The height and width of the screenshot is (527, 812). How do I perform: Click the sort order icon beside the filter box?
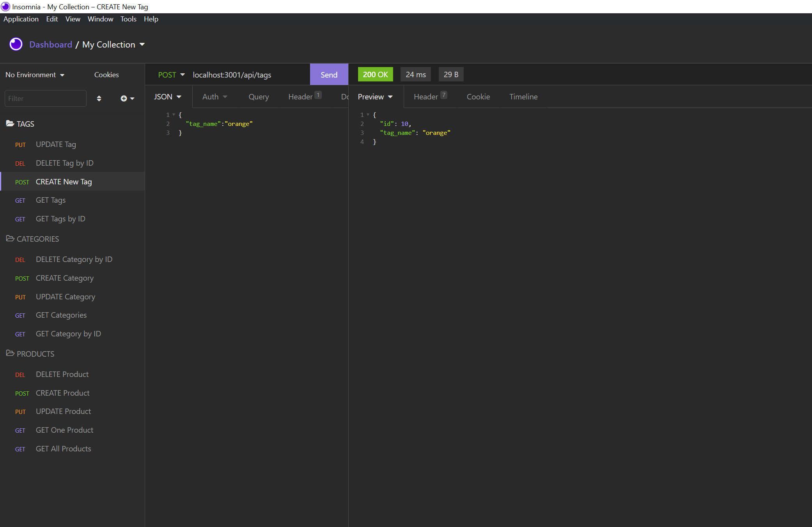(99, 98)
